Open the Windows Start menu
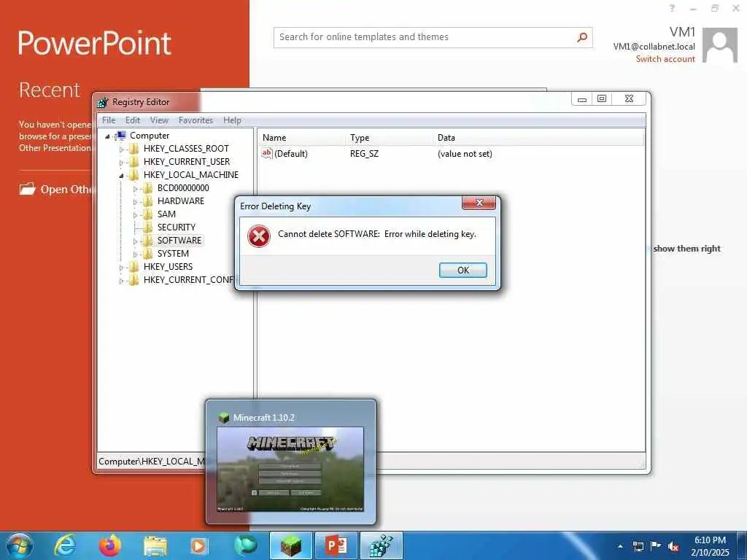Viewport: 747px width, 560px height. pos(20,545)
